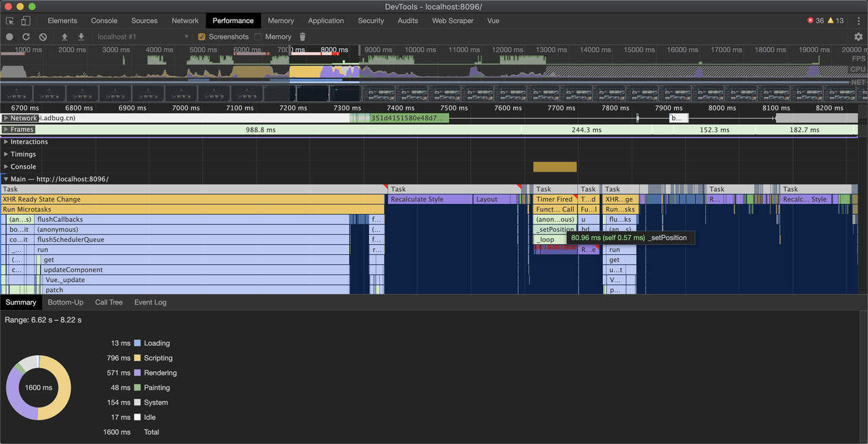Disable the Screenshots checkbox
The image size is (868, 444).
pos(202,37)
